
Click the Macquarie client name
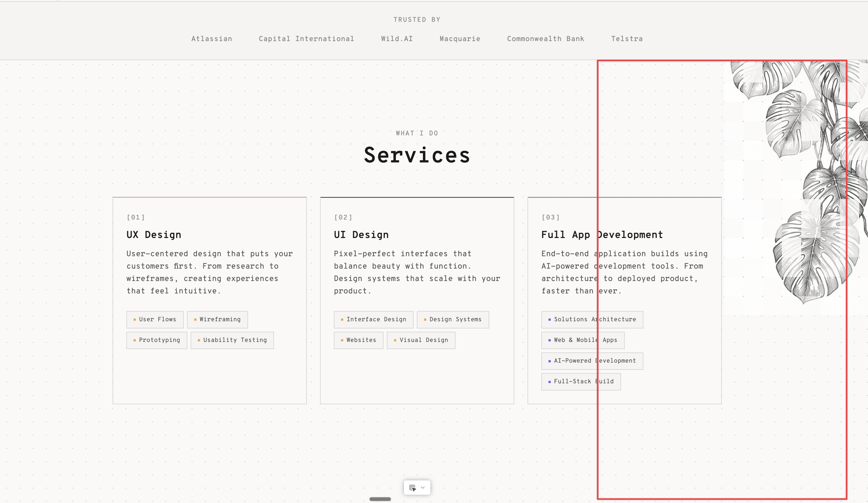coord(459,39)
